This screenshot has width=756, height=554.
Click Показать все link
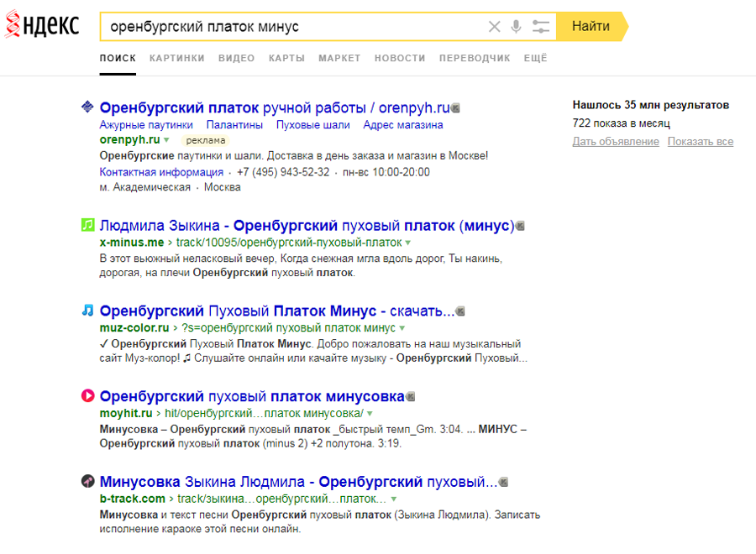pos(700,142)
